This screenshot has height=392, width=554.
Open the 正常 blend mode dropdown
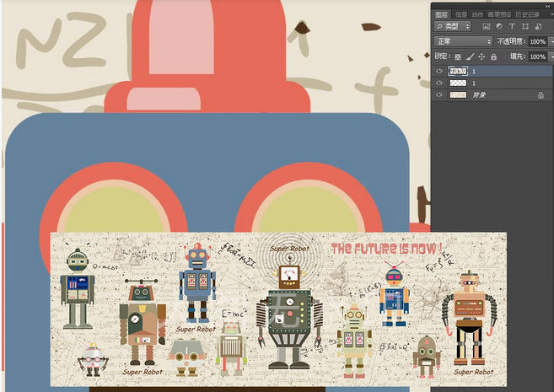coord(463,41)
